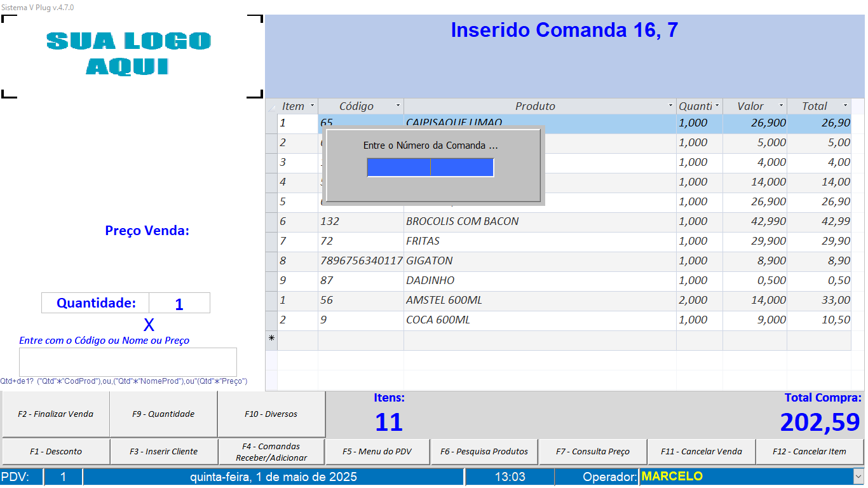Focus the product code or name input box
The image size is (868, 488).
click(128, 362)
